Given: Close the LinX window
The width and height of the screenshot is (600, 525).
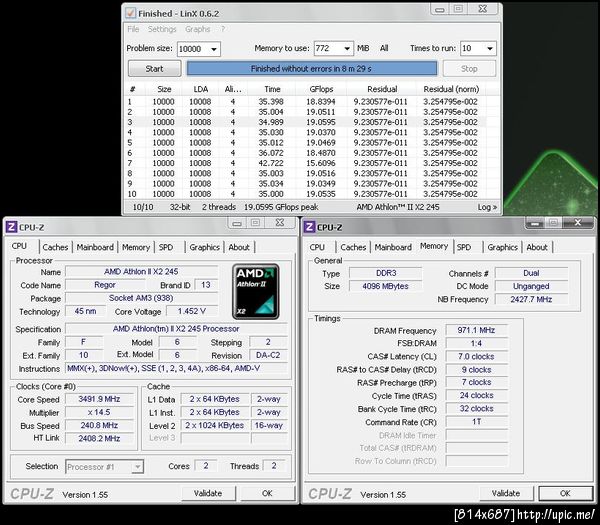Looking at the screenshot, I should click(483, 9).
